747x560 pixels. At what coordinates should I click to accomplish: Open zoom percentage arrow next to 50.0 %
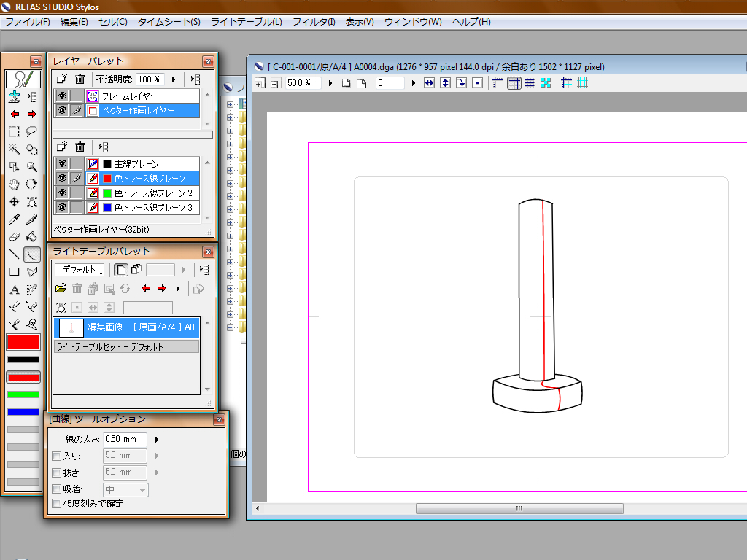[330, 83]
